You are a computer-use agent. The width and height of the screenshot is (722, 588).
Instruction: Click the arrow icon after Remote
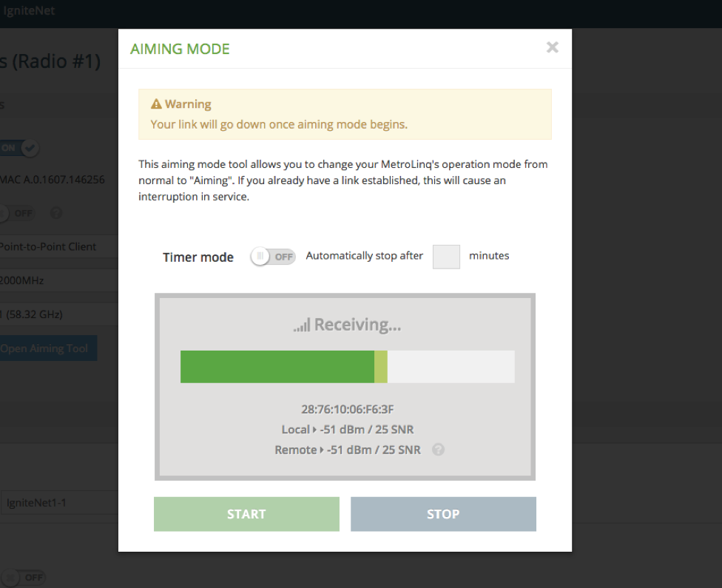point(321,450)
